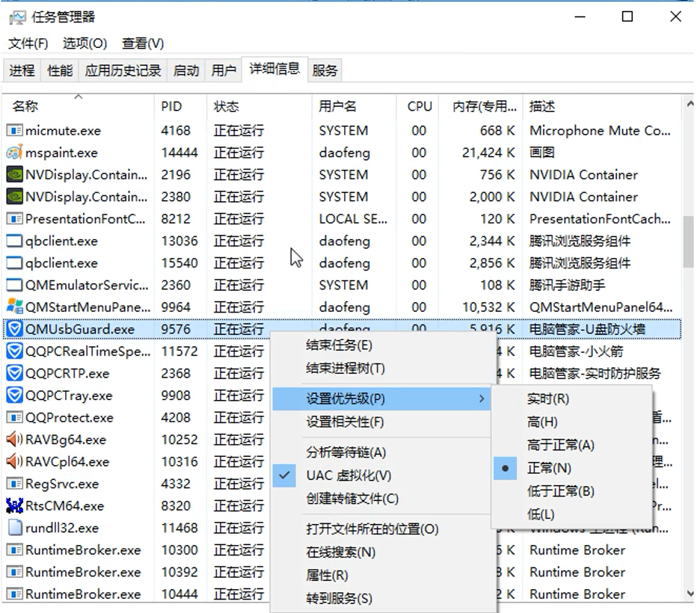Click the QMStartMenuPane... colorful icon
The width and height of the screenshot is (700, 613).
(x=14, y=307)
